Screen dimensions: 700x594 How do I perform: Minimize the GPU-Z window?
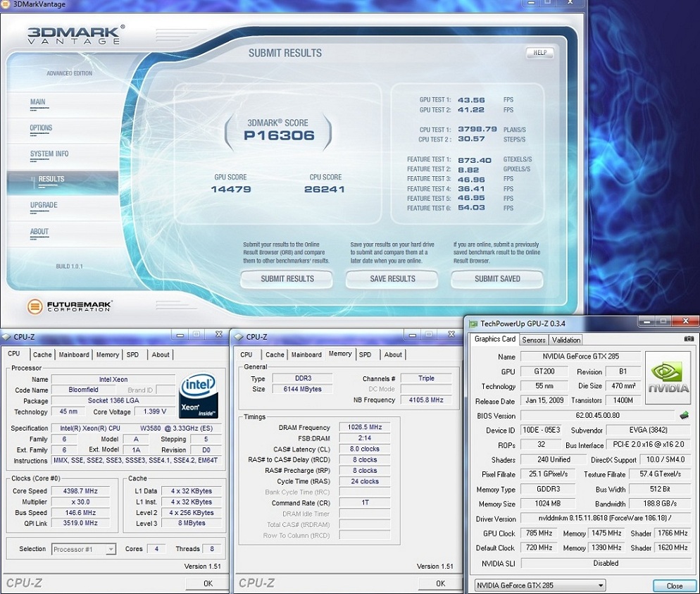[647, 321]
